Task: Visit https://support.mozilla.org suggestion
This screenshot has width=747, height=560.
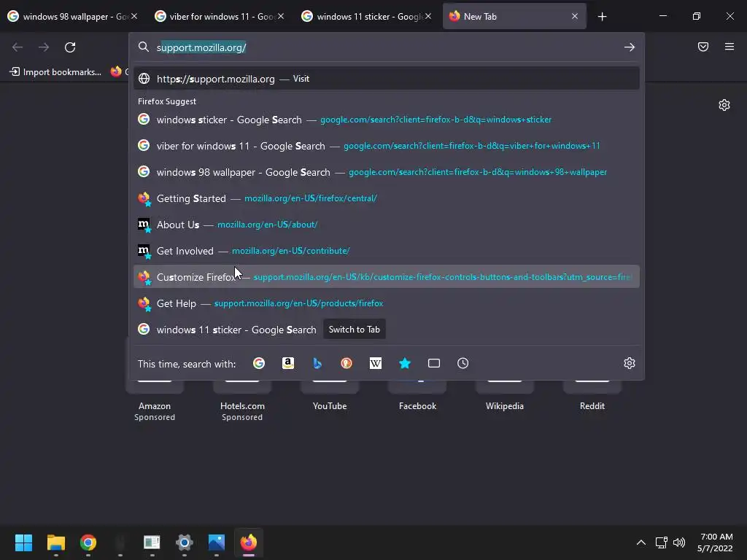Action: pyautogui.click(x=387, y=79)
